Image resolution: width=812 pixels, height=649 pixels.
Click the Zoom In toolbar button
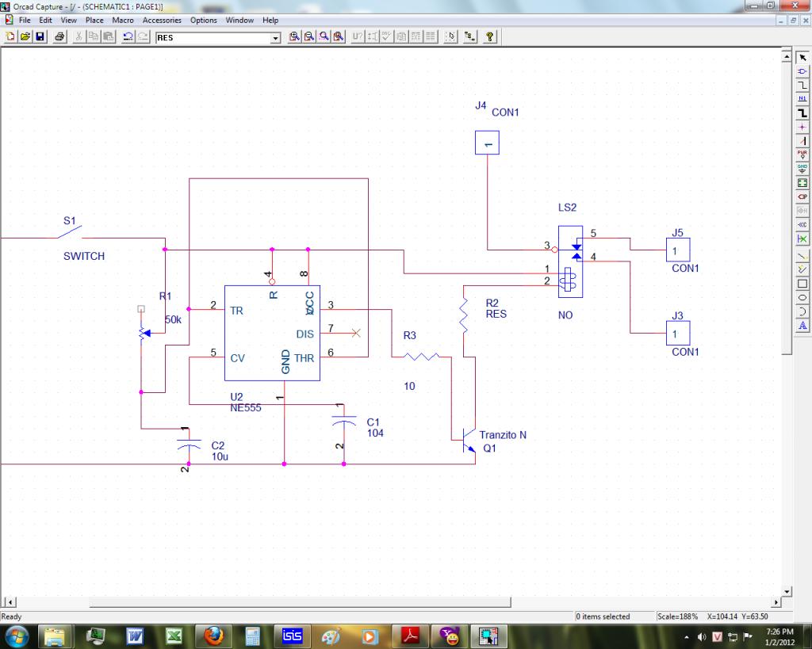(x=295, y=37)
